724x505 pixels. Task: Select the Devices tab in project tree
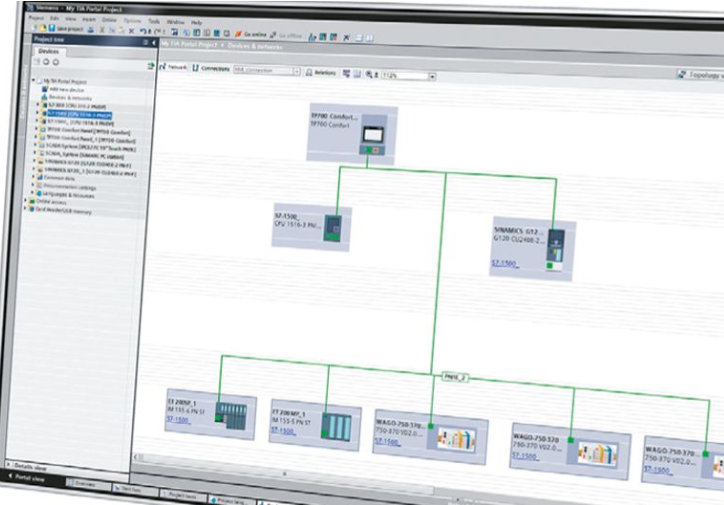(x=48, y=51)
